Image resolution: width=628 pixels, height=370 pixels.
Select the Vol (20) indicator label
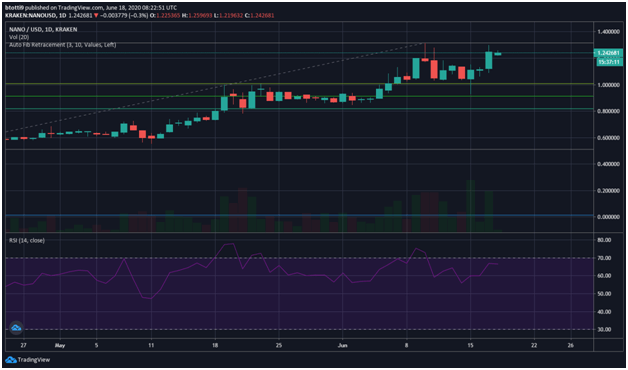click(18, 37)
